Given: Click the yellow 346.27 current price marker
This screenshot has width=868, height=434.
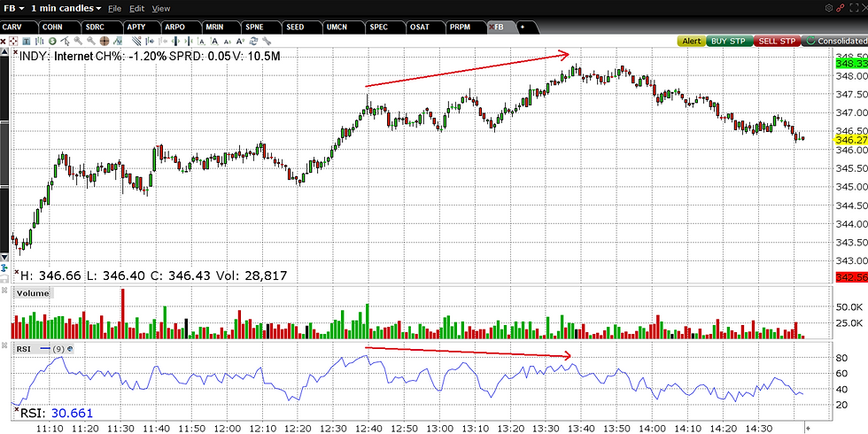Looking at the screenshot, I should point(851,140).
